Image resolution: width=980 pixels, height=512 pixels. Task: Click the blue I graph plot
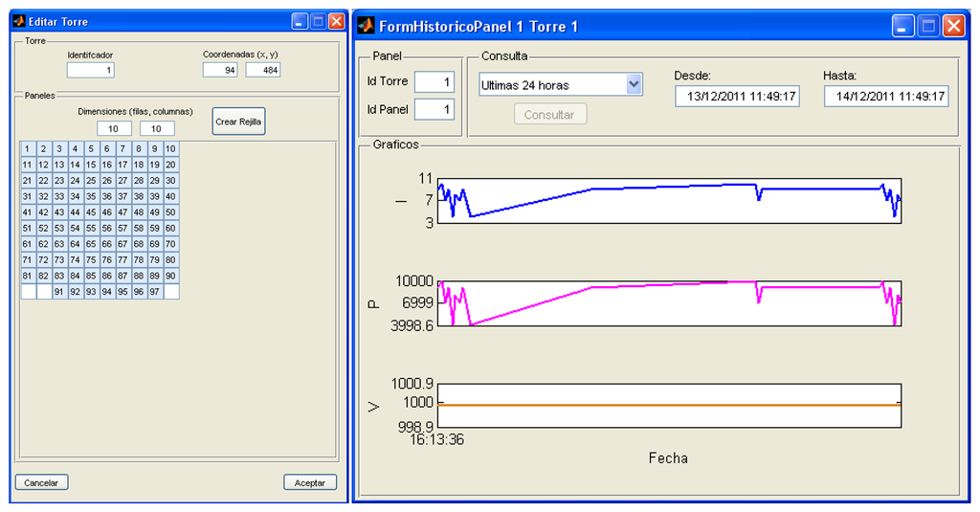pyautogui.click(x=668, y=200)
